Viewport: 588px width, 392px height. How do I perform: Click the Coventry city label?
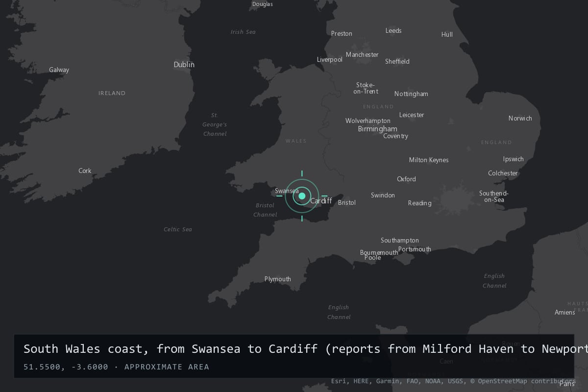pyautogui.click(x=395, y=136)
